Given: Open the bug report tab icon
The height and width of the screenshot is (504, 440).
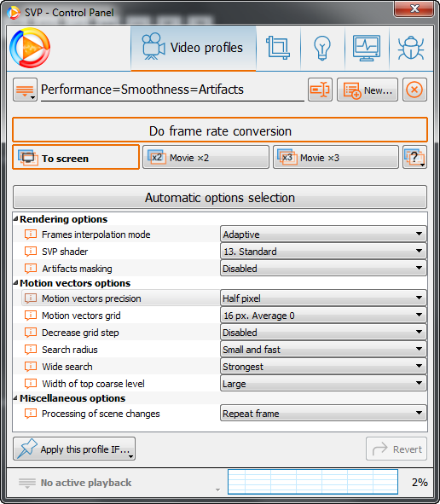Looking at the screenshot, I should click(411, 48).
